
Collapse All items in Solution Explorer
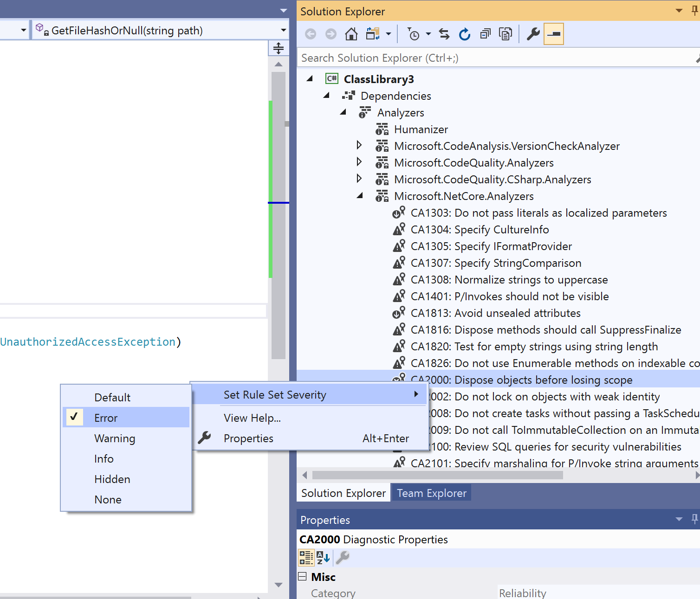pyautogui.click(x=485, y=33)
